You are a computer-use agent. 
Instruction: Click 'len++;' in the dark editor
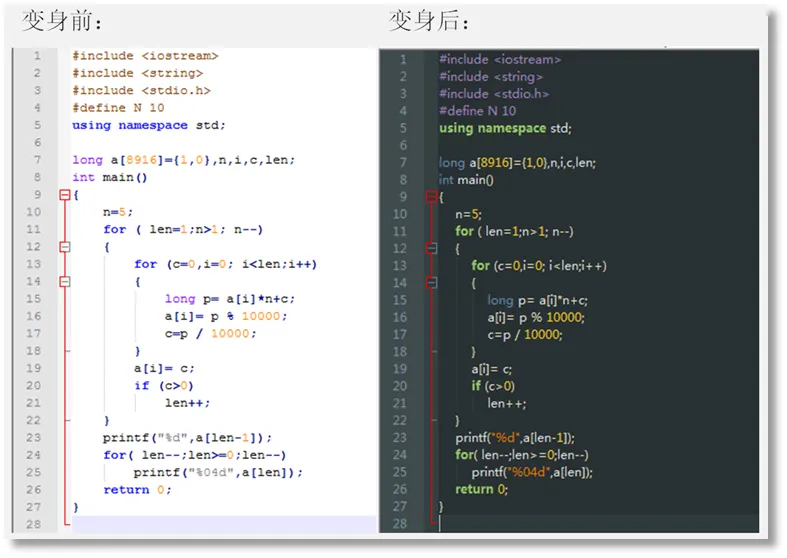point(507,404)
